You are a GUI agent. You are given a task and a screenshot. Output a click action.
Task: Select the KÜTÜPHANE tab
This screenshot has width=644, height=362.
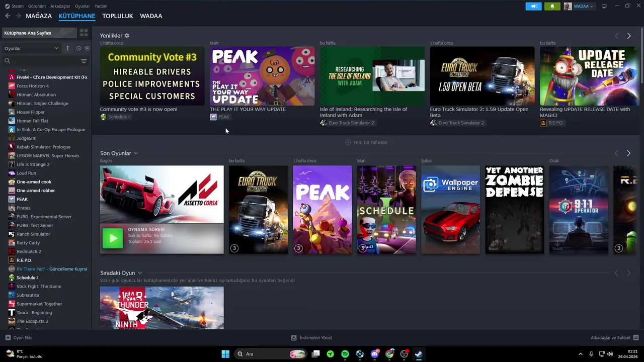pyautogui.click(x=77, y=16)
